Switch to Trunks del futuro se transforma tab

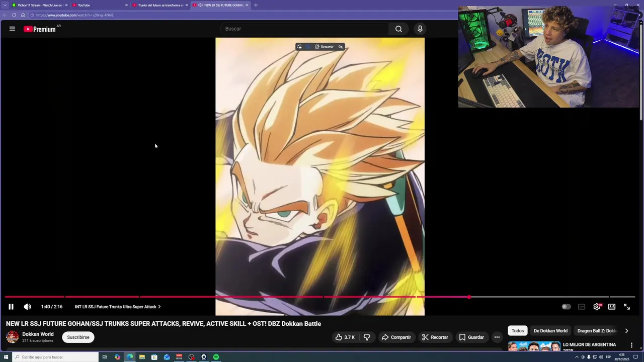[160, 5]
